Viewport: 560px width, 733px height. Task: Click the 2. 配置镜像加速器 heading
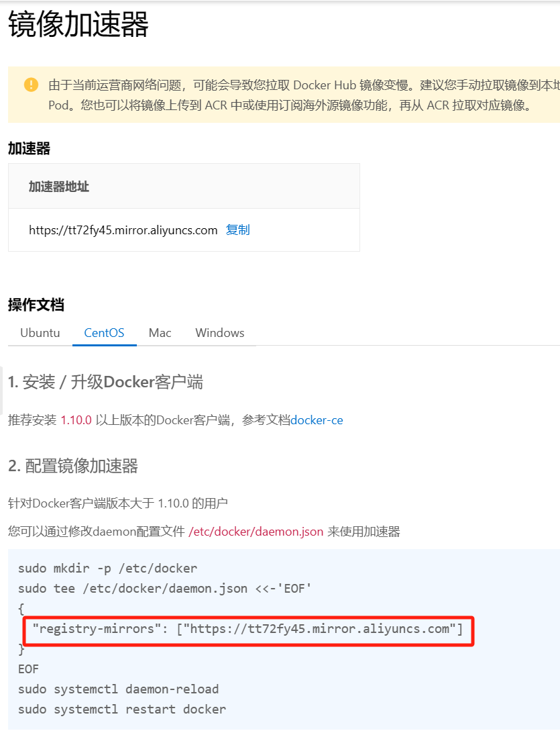click(x=73, y=466)
